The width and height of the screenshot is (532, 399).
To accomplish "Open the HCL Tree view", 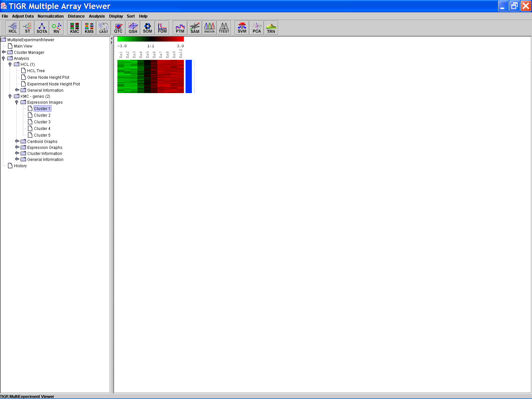I will pos(36,71).
